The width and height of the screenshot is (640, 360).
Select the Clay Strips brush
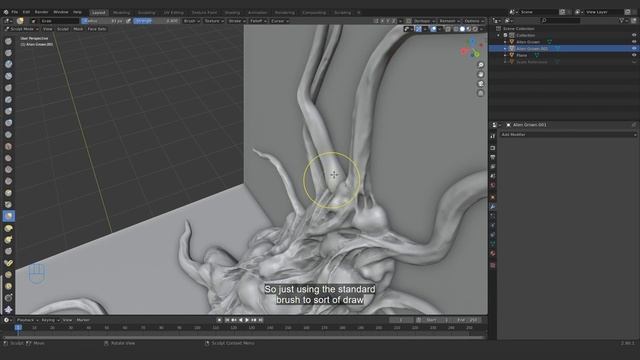(8, 76)
